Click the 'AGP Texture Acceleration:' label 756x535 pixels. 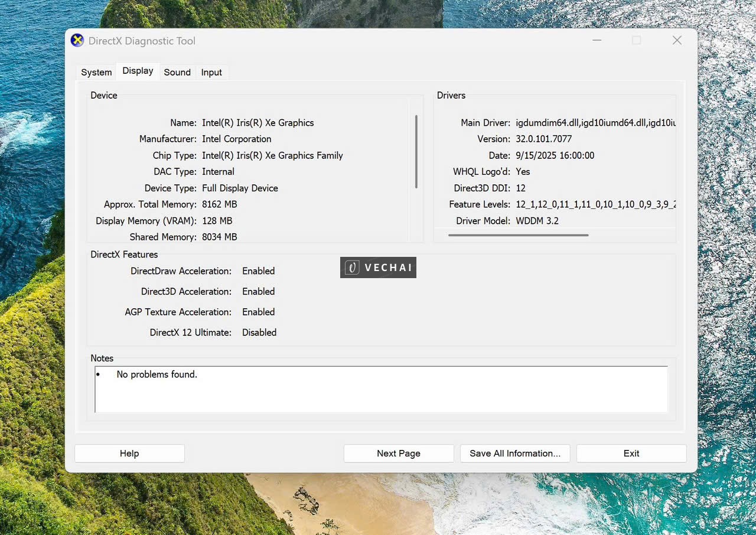click(x=178, y=312)
